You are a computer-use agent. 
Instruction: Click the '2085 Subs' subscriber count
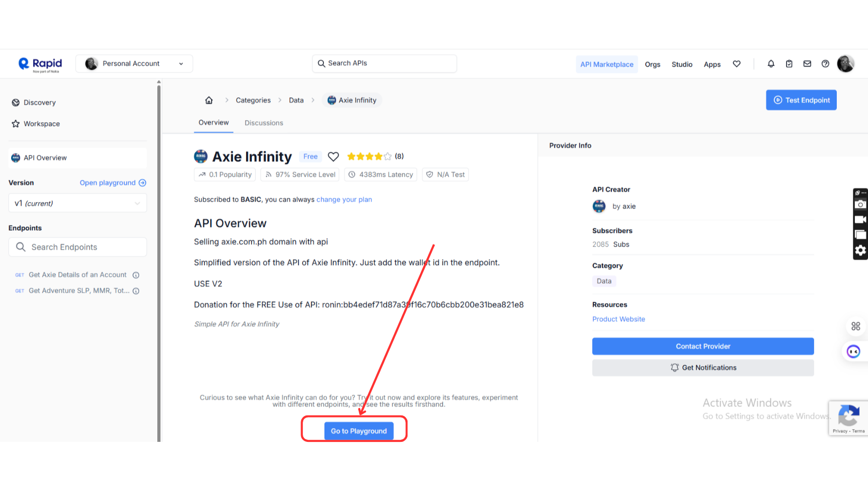point(611,245)
